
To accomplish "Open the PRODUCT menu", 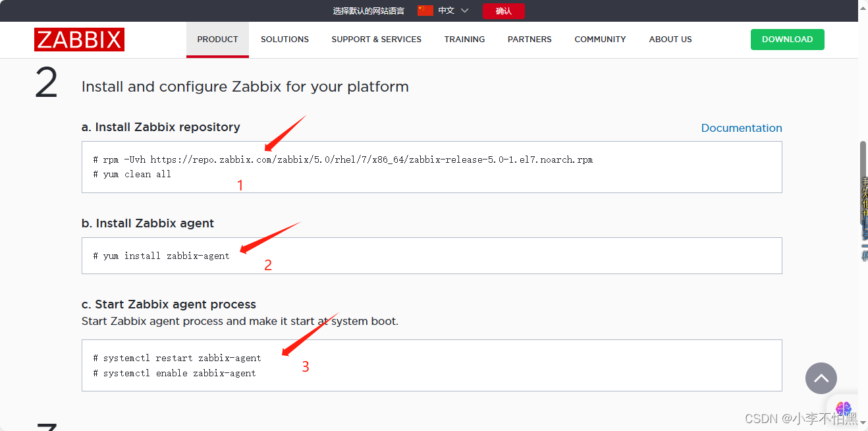I will [x=217, y=40].
